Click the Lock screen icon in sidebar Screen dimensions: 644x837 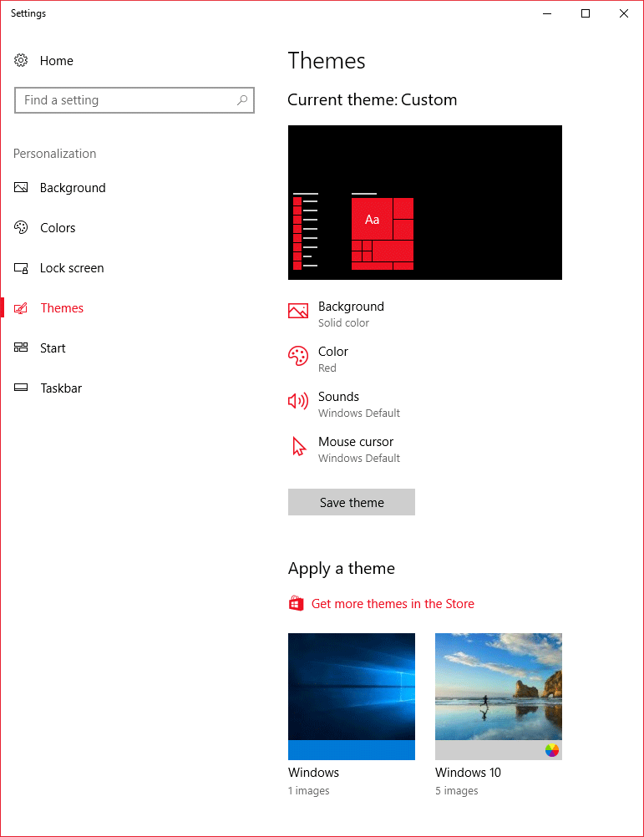point(21,268)
